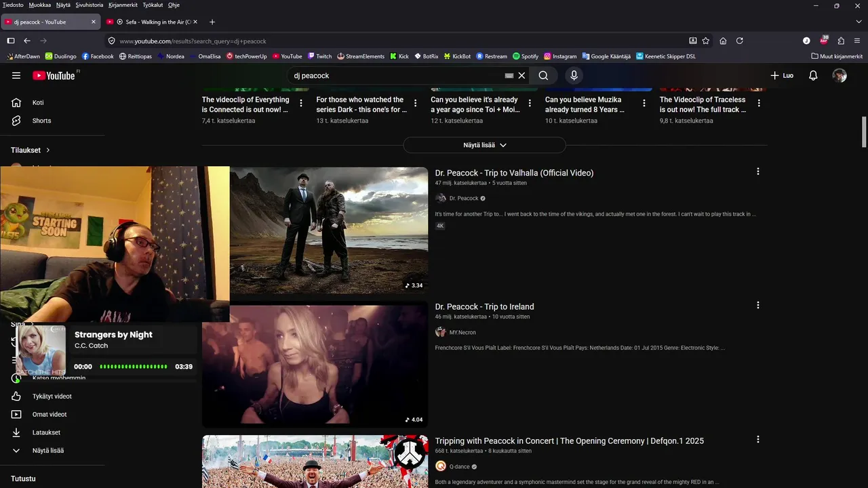Open the Muokkaa menu

click(x=40, y=5)
